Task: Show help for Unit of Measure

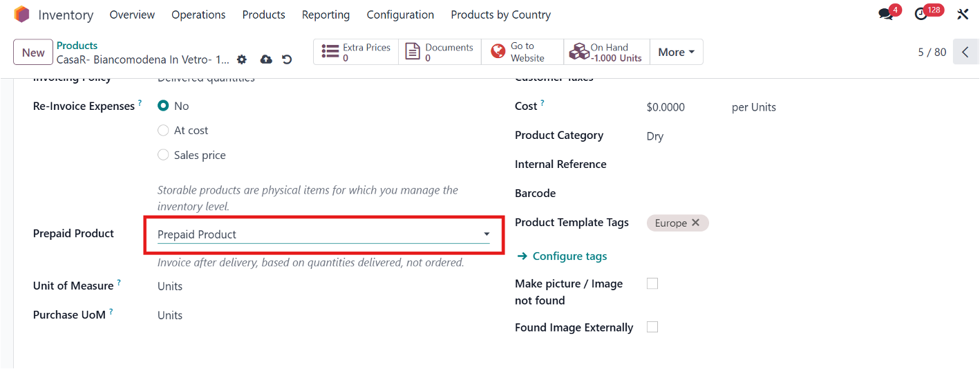Action: click(x=119, y=283)
